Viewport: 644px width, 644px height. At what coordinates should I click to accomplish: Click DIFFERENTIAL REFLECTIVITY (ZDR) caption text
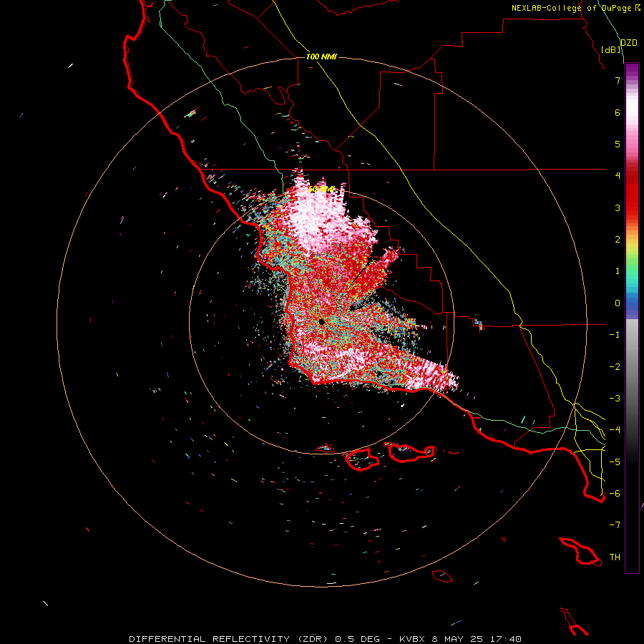(x=228, y=639)
